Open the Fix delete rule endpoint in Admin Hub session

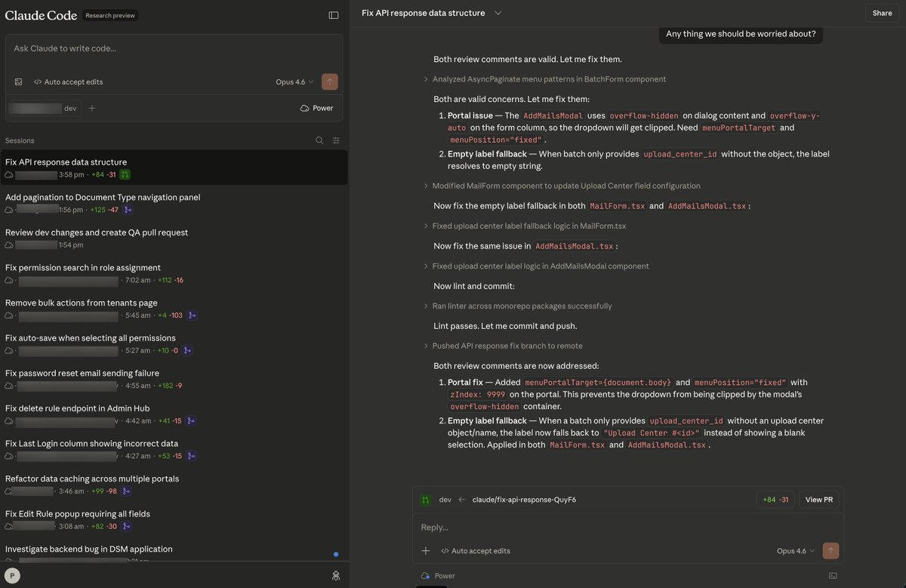(x=174, y=414)
